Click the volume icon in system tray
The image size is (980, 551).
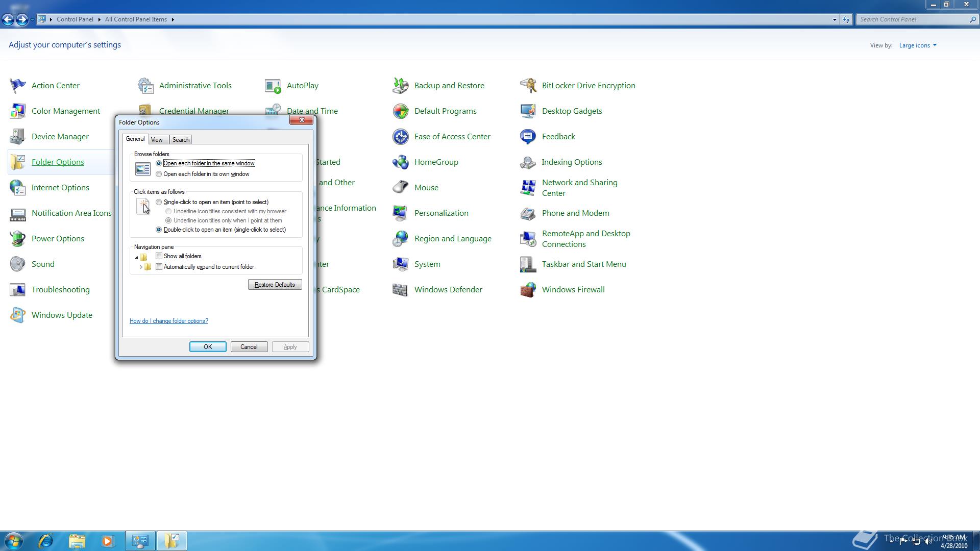tap(928, 541)
